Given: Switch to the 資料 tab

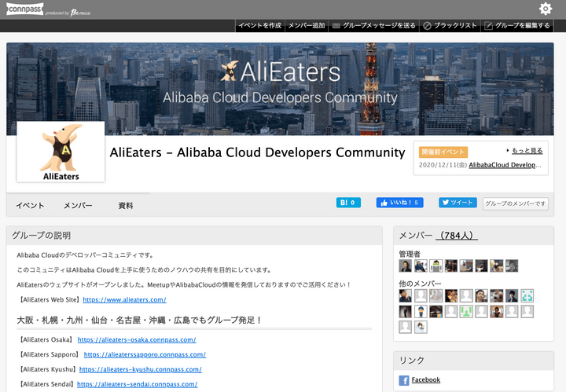Looking at the screenshot, I should 126,206.
